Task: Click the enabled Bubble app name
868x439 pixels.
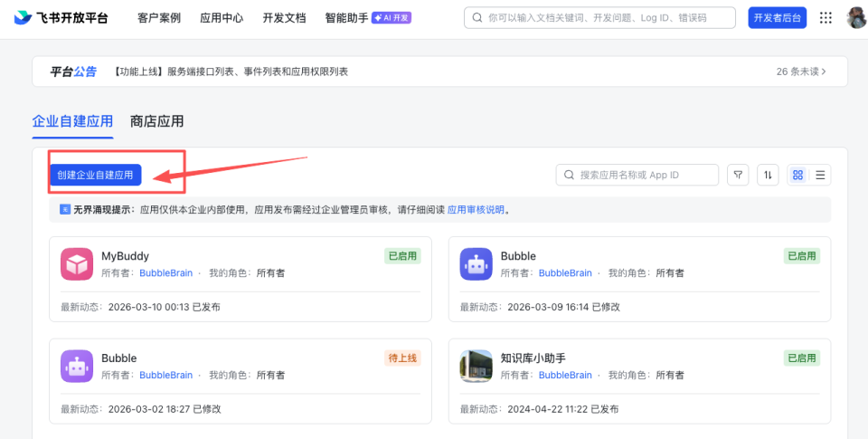Action: (518, 256)
